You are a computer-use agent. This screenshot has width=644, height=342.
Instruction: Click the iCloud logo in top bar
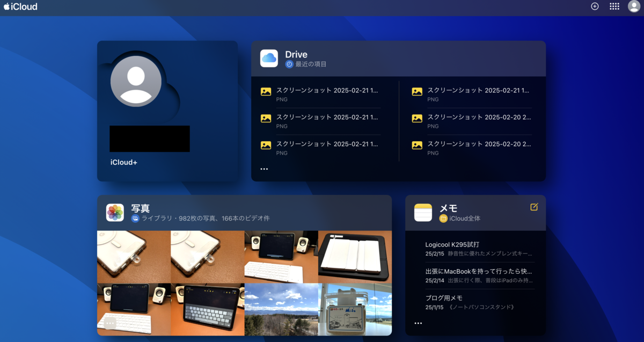click(x=20, y=6)
